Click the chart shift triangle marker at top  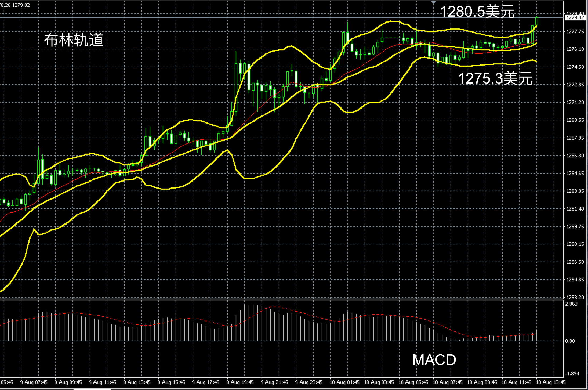pyautogui.click(x=434, y=2)
